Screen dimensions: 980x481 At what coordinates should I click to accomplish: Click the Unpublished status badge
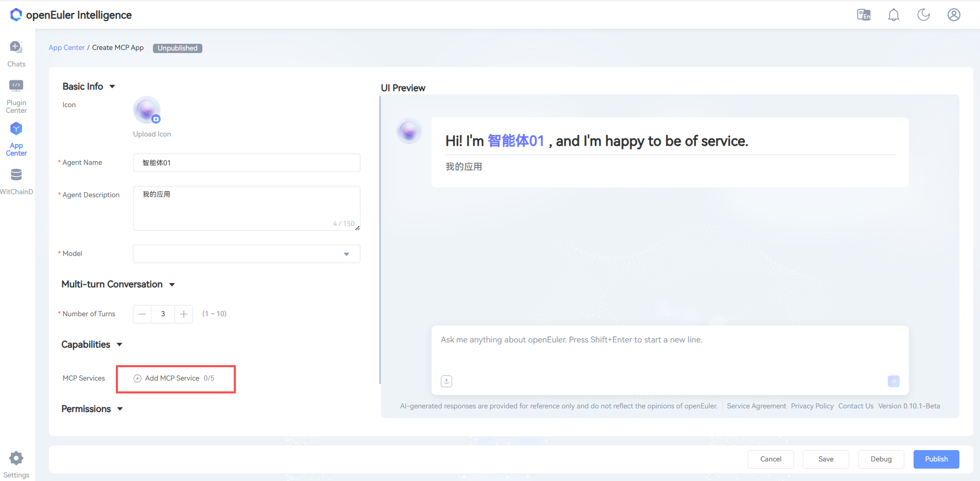178,48
